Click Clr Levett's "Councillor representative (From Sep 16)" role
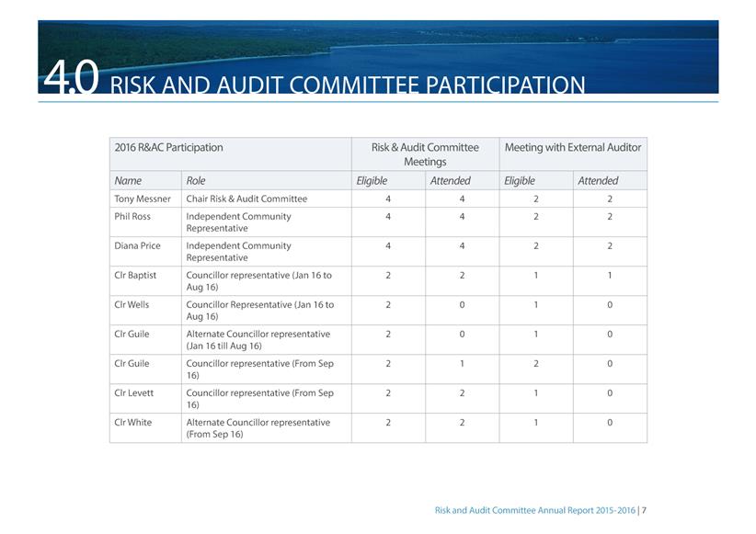This screenshot has width=756, height=534. (260, 399)
